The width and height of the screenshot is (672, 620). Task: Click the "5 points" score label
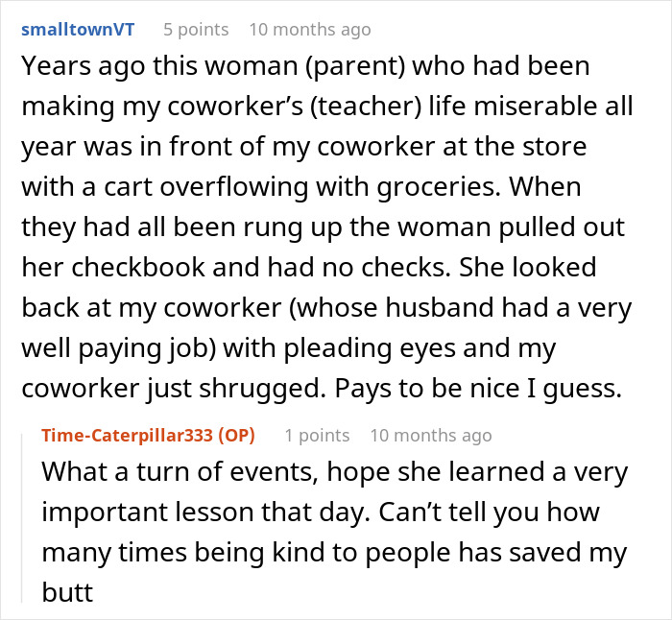pos(196,30)
